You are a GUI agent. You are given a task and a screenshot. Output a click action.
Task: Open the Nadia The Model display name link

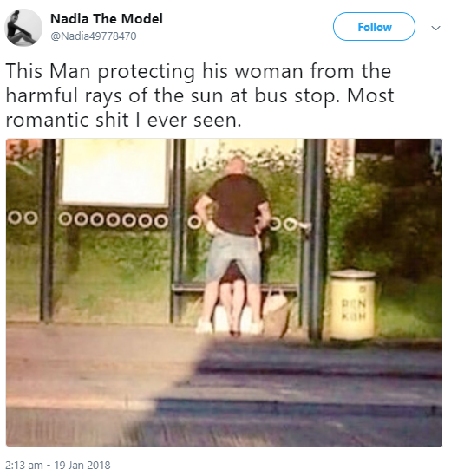pyautogui.click(x=107, y=19)
